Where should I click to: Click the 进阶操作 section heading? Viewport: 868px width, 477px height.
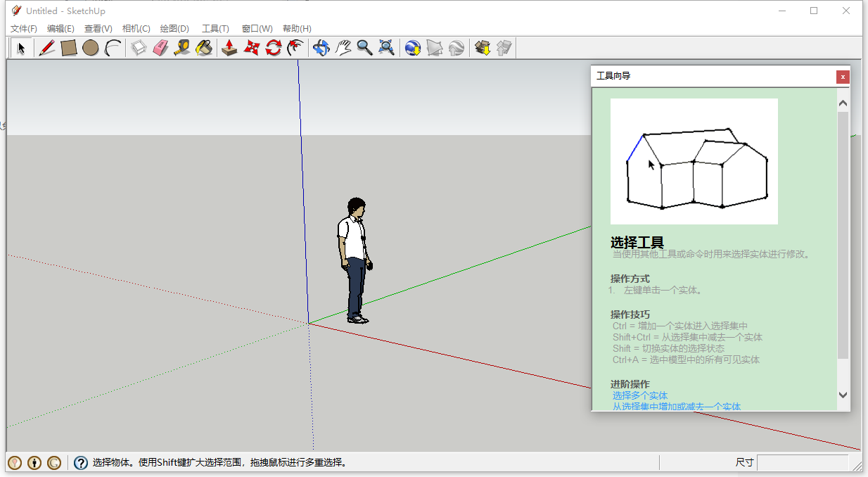click(x=630, y=383)
